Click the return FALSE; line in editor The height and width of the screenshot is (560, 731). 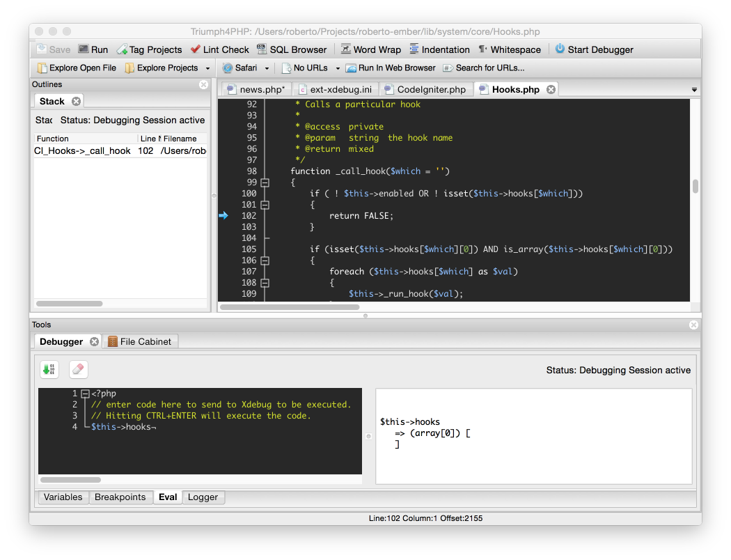(361, 216)
